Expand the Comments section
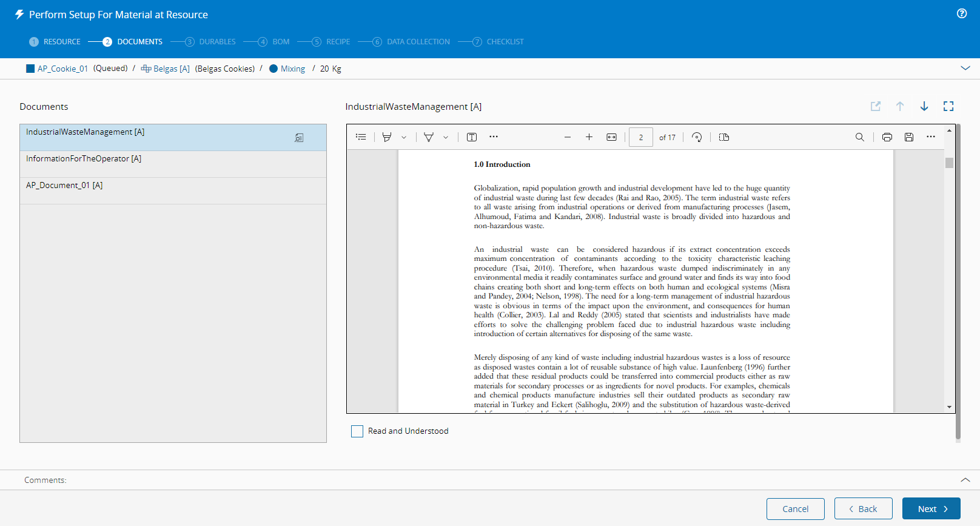The image size is (980, 526). click(965, 480)
